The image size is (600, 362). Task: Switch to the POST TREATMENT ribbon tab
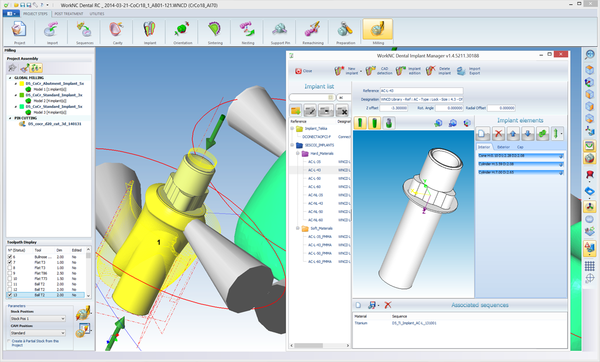(x=68, y=14)
